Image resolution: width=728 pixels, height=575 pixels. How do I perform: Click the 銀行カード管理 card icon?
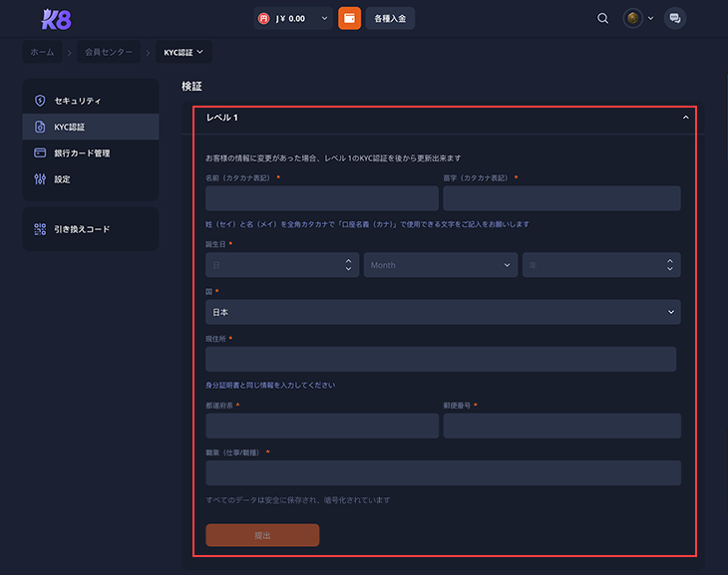tap(40, 152)
